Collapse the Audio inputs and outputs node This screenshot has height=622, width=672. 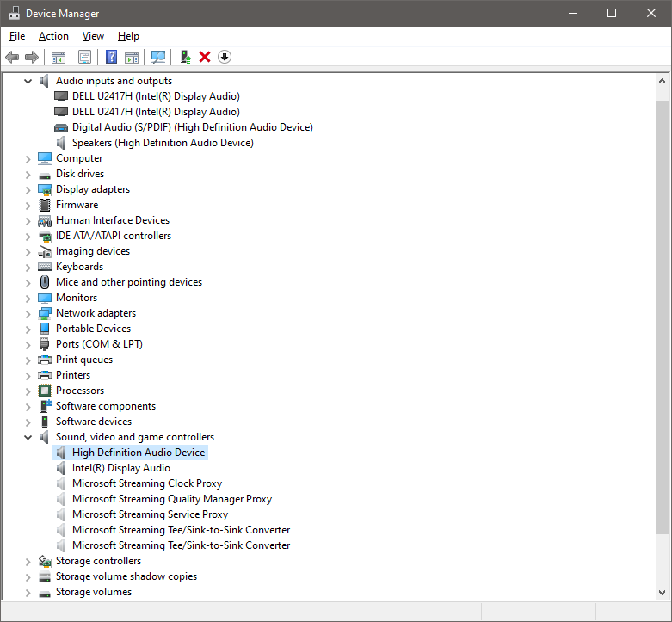[28, 81]
